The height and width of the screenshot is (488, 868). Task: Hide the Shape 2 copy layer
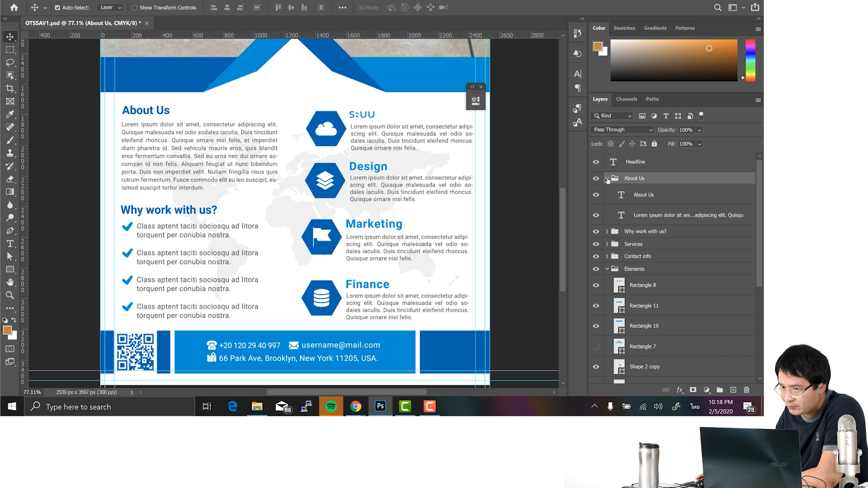click(596, 367)
